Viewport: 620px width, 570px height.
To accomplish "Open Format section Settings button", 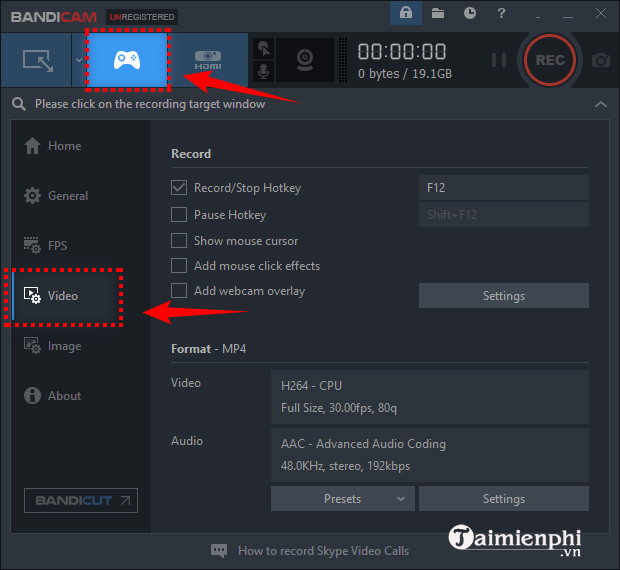I will pos(504,499).
